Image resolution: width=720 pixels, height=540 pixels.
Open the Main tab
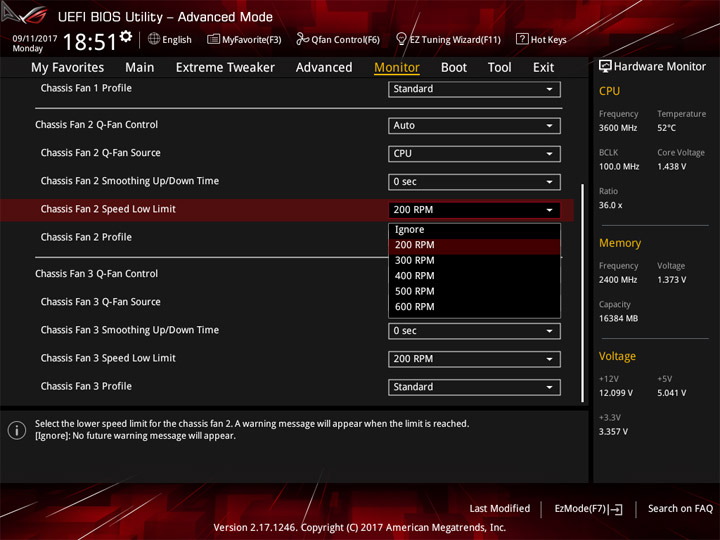coord(140,68)
